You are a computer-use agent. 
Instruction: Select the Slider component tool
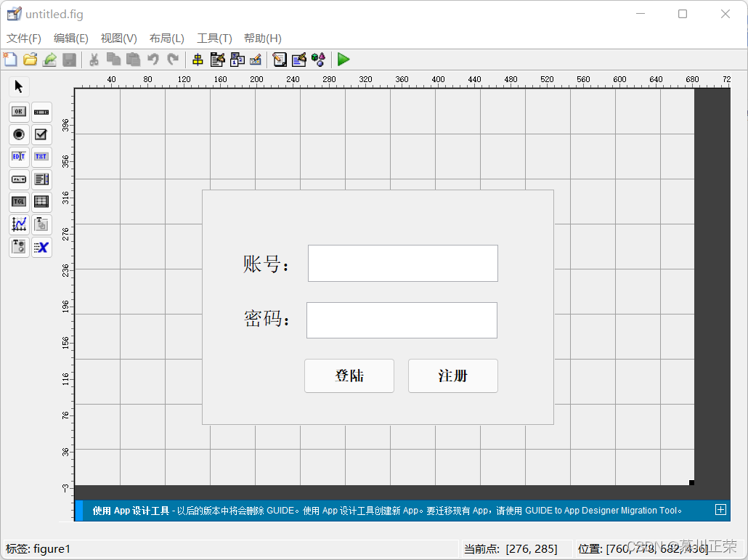[41, 112]
